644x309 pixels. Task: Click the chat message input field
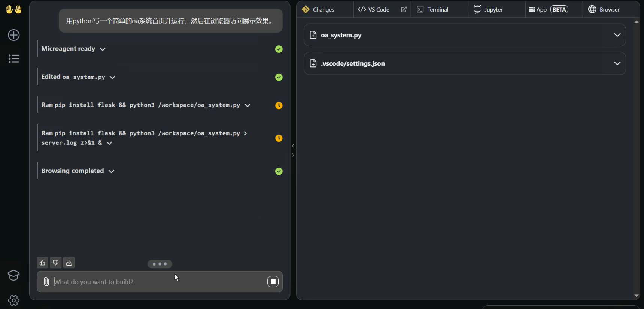point(157,282)
